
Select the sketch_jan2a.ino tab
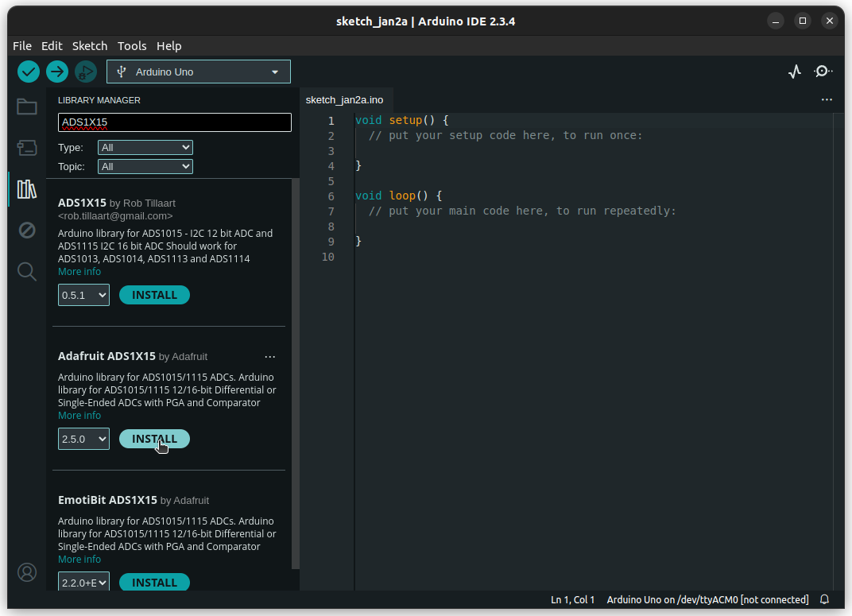click(346, 99)
